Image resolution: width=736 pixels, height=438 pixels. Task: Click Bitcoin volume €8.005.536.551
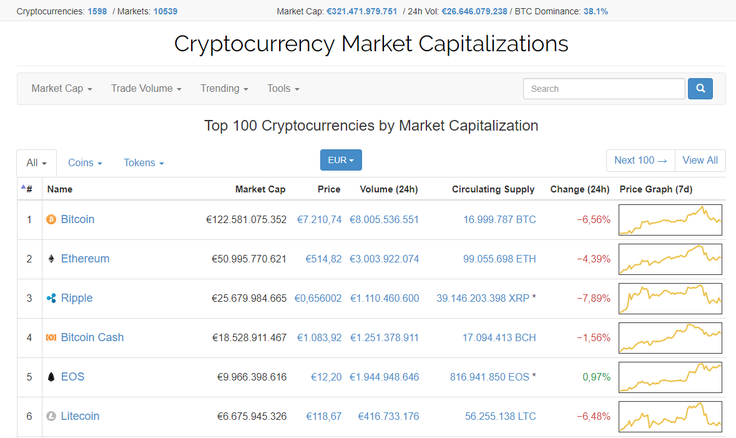pos(384,219)
